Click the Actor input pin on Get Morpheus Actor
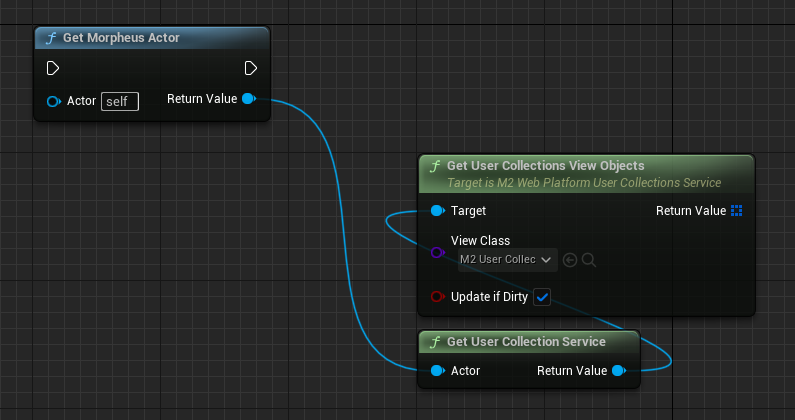The height and width of the screenshot is (420, 795). tap(54, 101)
